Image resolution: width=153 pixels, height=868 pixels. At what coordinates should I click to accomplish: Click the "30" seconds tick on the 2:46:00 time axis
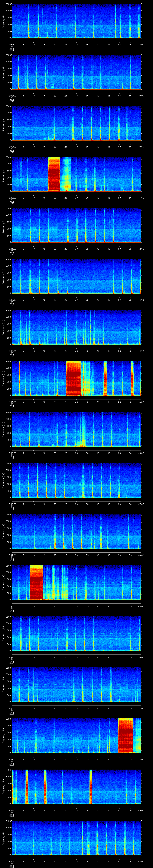coord(77,504)
